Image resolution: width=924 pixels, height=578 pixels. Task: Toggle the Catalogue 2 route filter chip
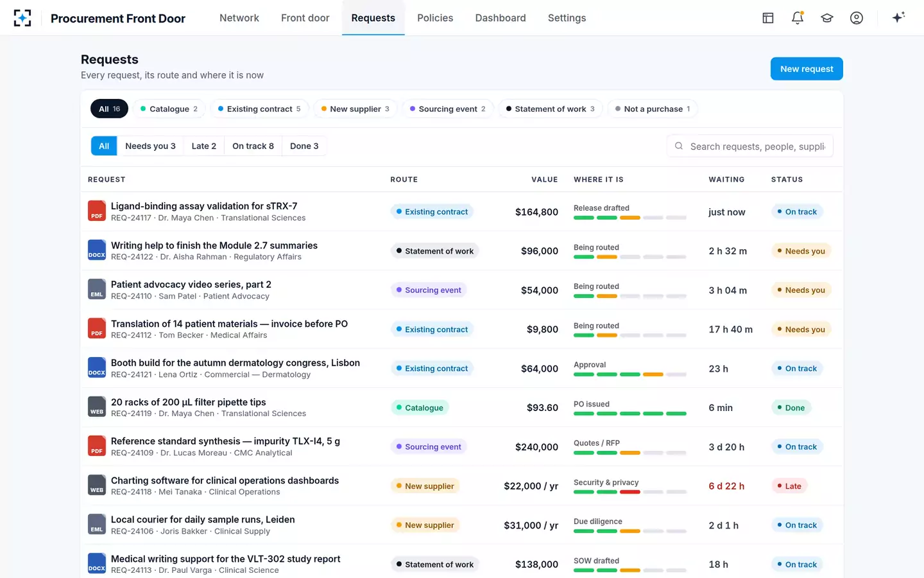pyautogui.click(x=169, y=109)
